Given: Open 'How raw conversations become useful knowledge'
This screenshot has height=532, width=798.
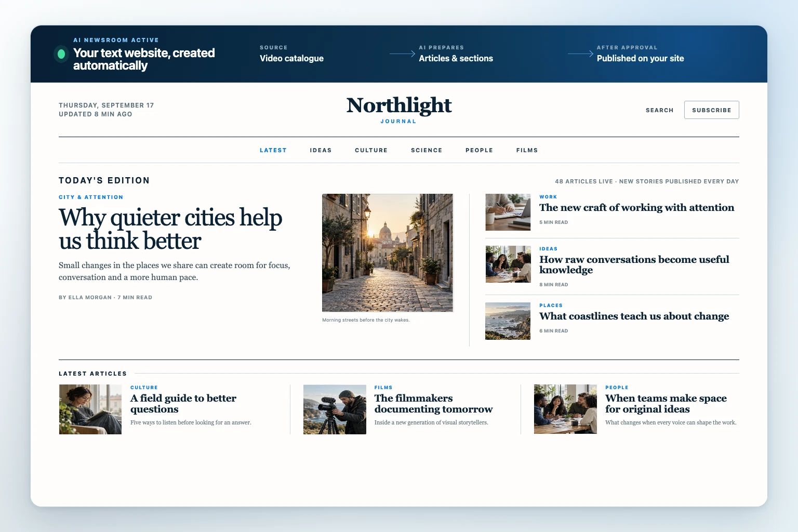Looking at the screenshot, I should (x=634, y=264).
